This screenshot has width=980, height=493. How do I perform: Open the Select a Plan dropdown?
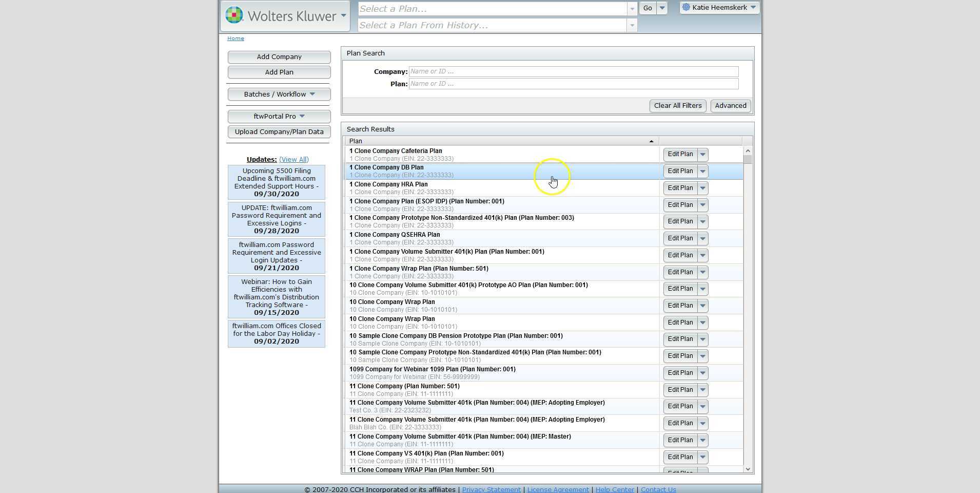(x=631, y=8)
